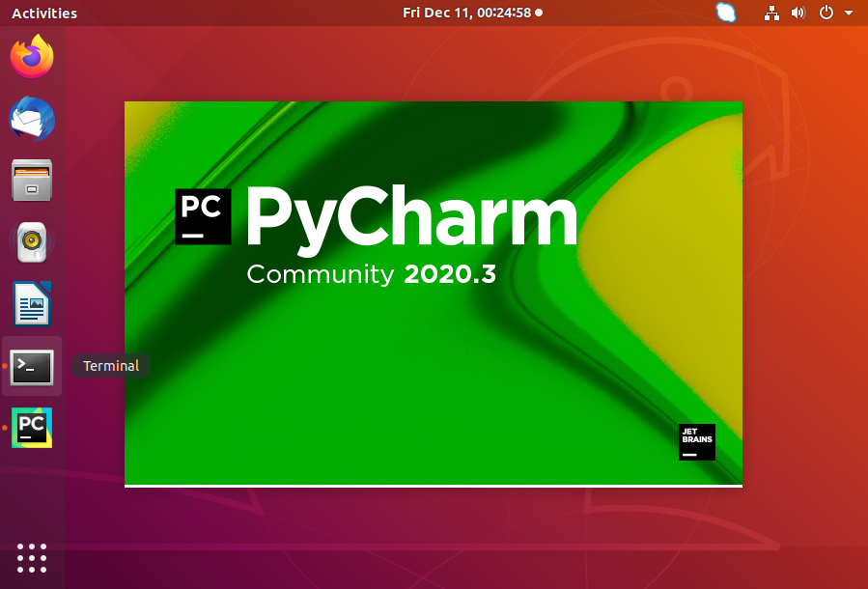Open the Activities overview
The height and width of the screenshot is (589, 868).
(44, 13)
